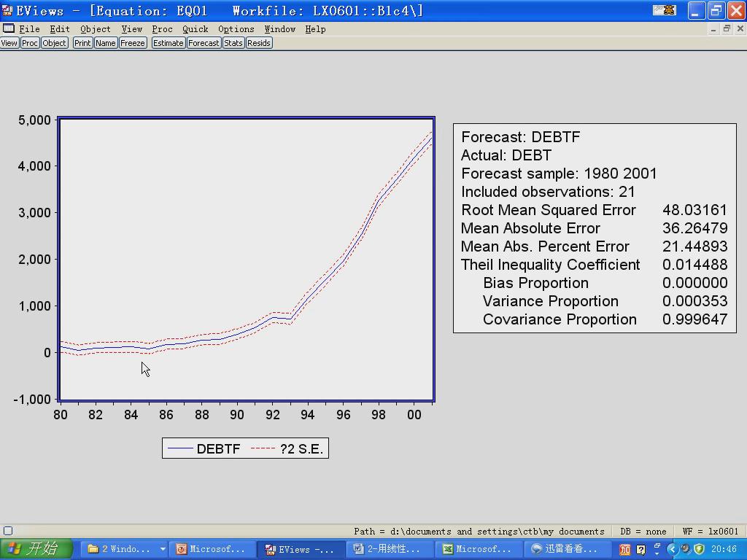The height and width of the screenshot is (560, 747).
Task: Switch to the Microsoft Excel taskbar item
Action: [x=477, y=549]
